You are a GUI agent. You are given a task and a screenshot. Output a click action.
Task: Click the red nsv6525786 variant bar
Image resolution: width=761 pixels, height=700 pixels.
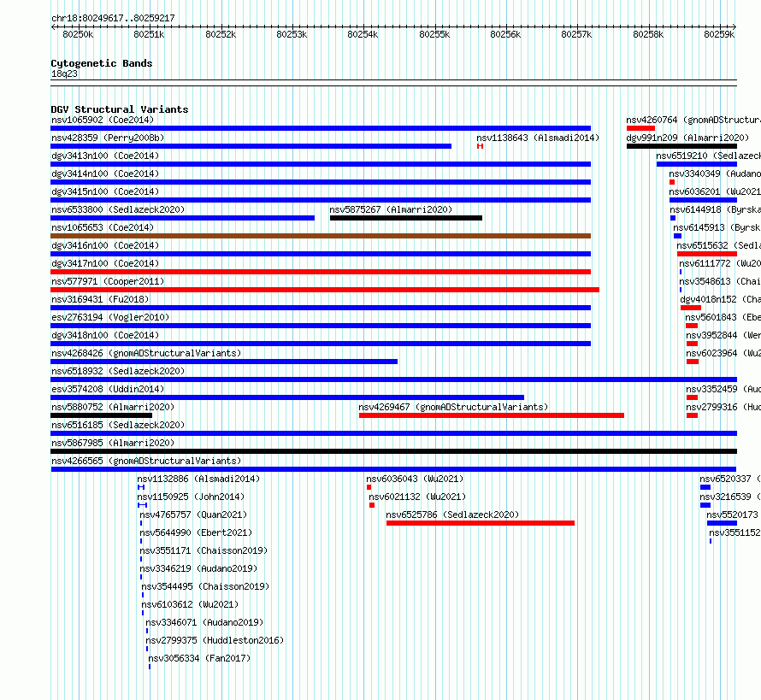tap(481, 523)
